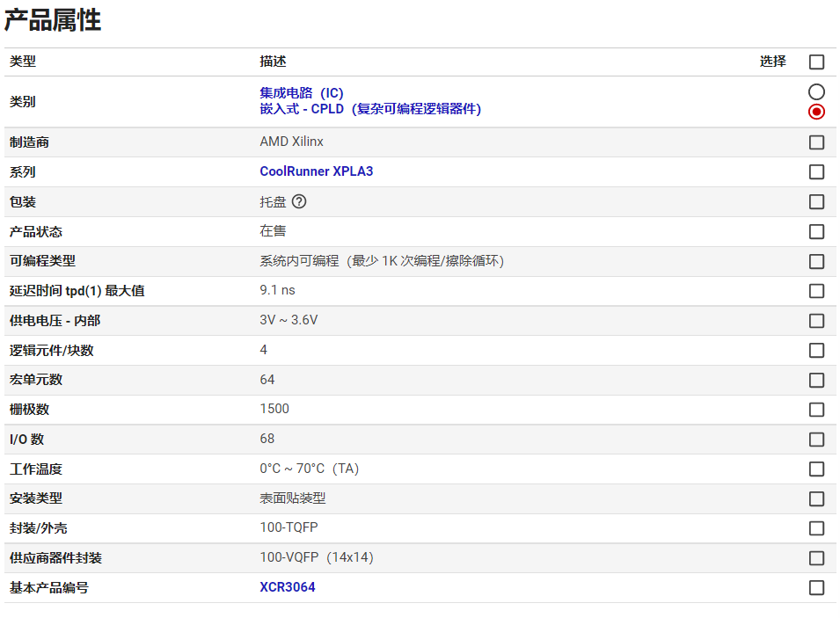The image size is (840, 618).
Task: Click the help icon next to 托盘
Action: [x=299, y=201]
